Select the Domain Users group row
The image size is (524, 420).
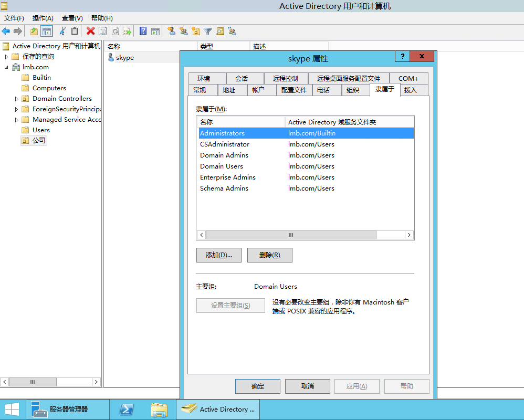(x=306, y=166)
